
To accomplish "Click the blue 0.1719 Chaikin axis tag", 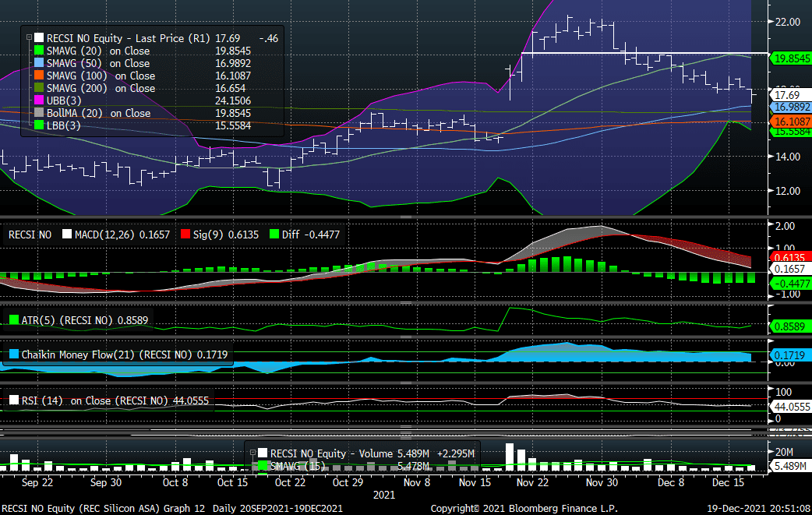I will [x=789, y=355].
